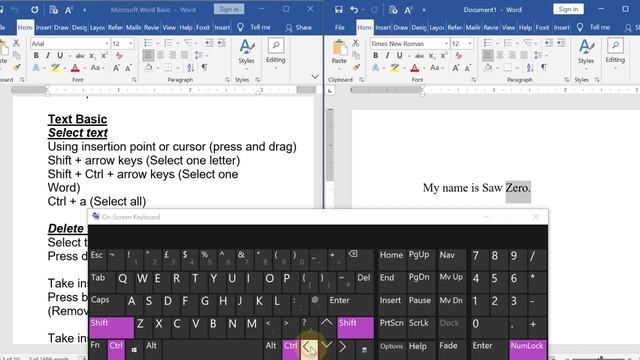Collapse the ribbon in left Word window
Image resolution: width=640 pixels, height=360 pixels.
pos(315,77)
